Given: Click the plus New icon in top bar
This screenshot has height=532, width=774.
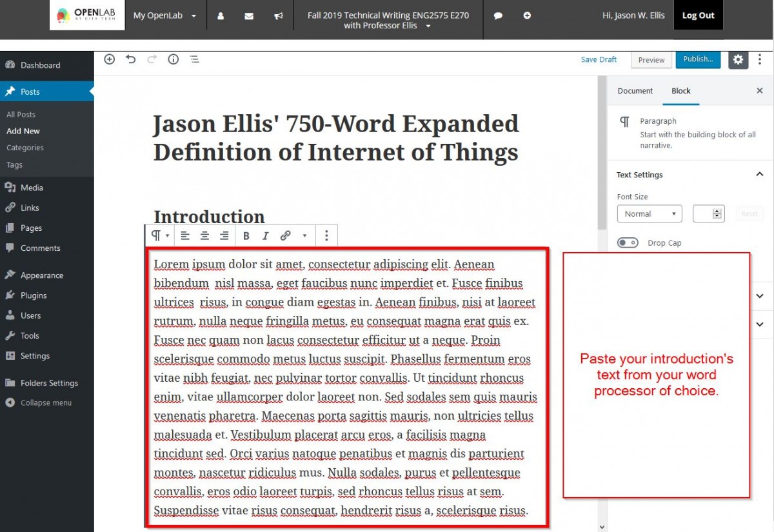Looking at the screenshot, I should 527,15.
